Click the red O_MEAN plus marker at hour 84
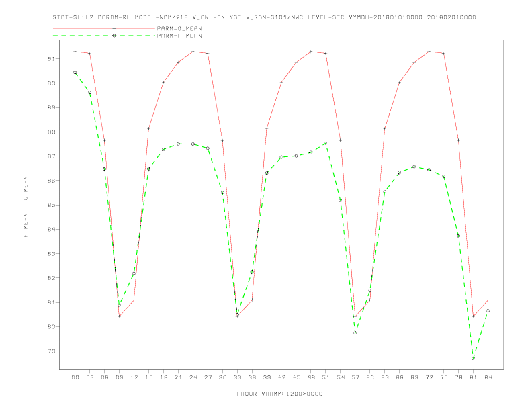This screenshot has height=411, width=532. coord(488,300)
